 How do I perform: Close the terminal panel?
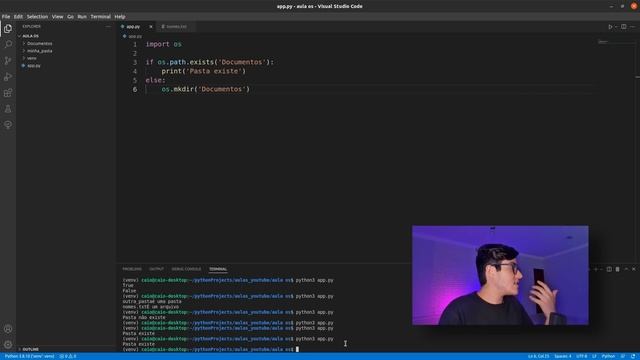coord(634,269)
